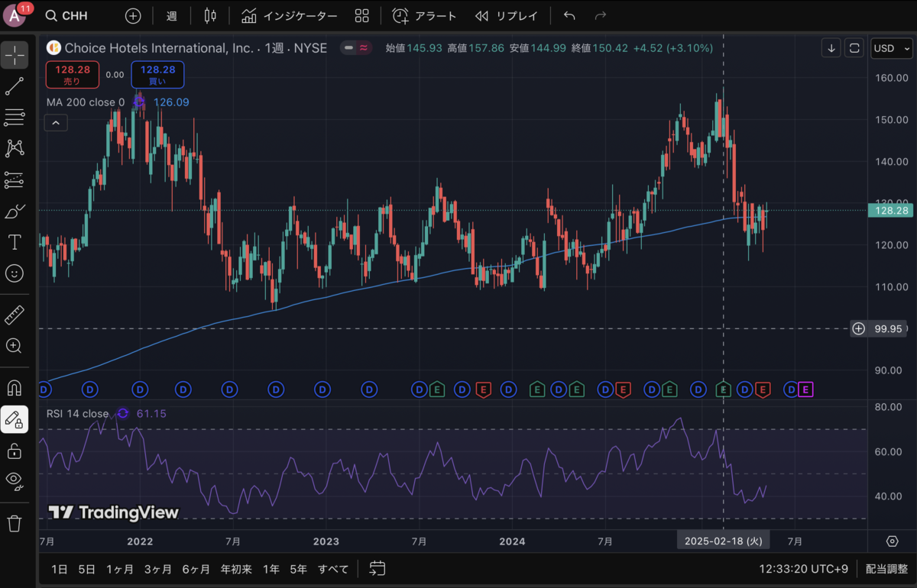This screenshot has width=917, height=588.
Task: Select the 5年 time range
Action: point(298,569)
